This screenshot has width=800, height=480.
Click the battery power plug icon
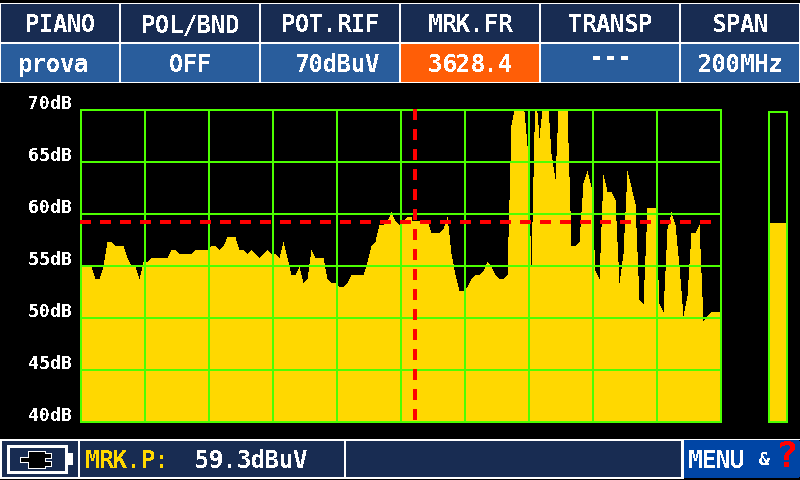point(40,460)
